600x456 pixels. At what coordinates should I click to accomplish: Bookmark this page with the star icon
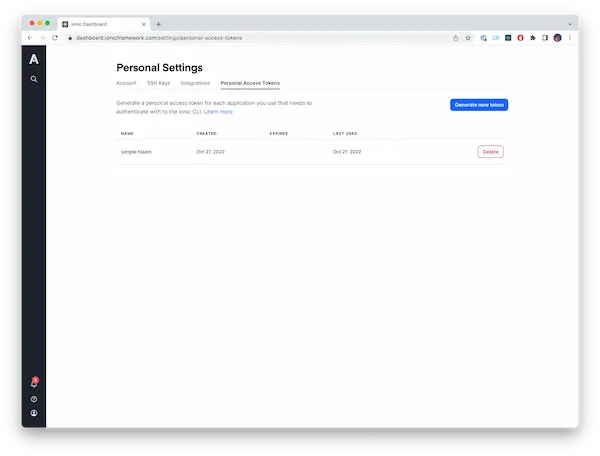[468, 37]
